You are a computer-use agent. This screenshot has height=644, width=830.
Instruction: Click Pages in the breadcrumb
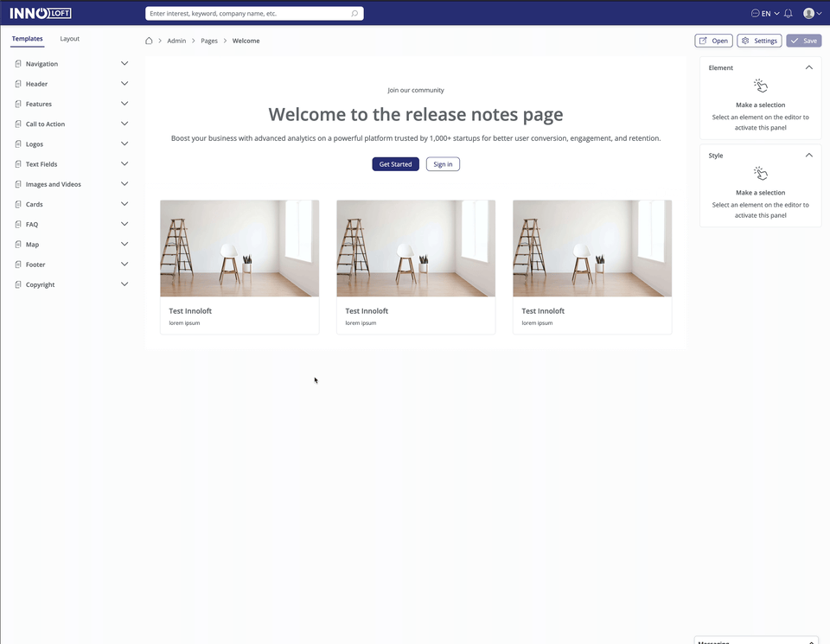(209, 41)
